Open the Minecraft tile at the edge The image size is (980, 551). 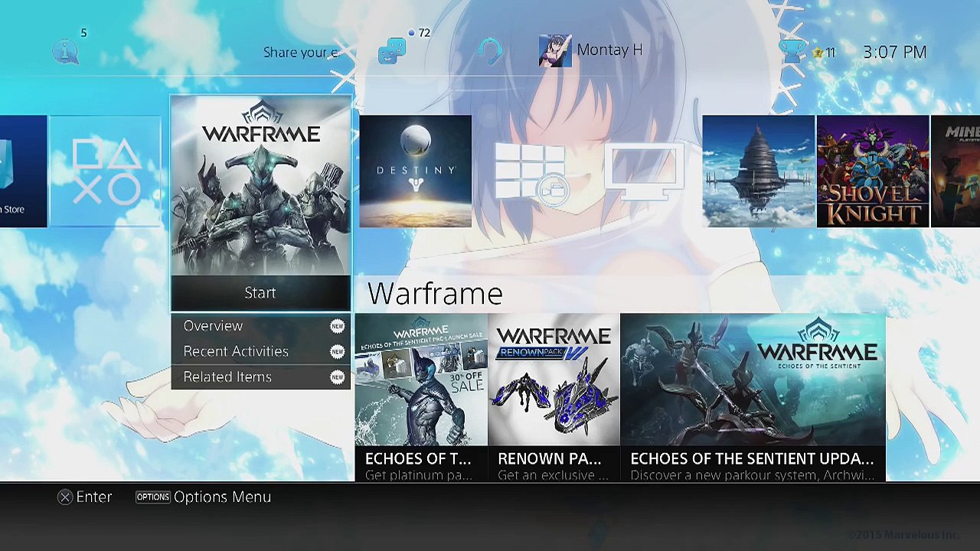pos(955,171)
